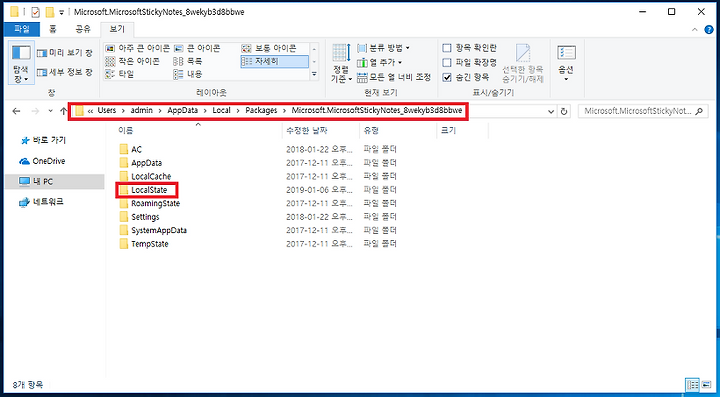Select 자세히 details layout
720x397 pixels.
click(x=274, y=61)
